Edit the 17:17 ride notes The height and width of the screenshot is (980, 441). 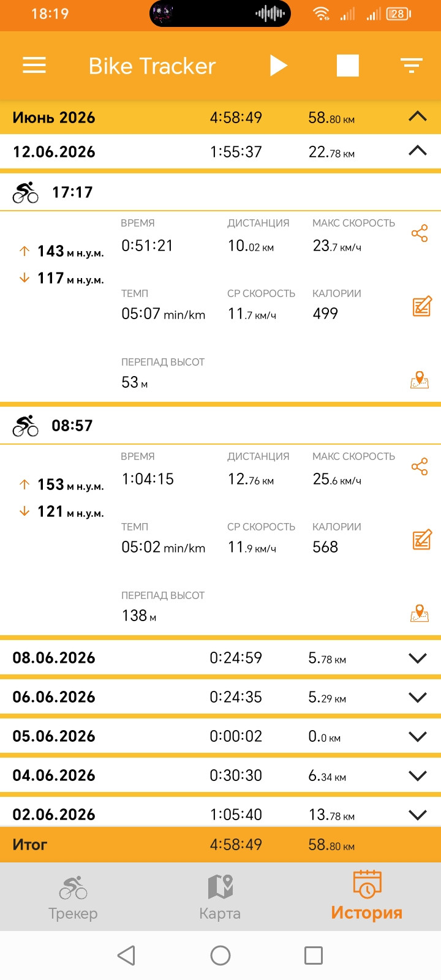[x=422, y=306]
